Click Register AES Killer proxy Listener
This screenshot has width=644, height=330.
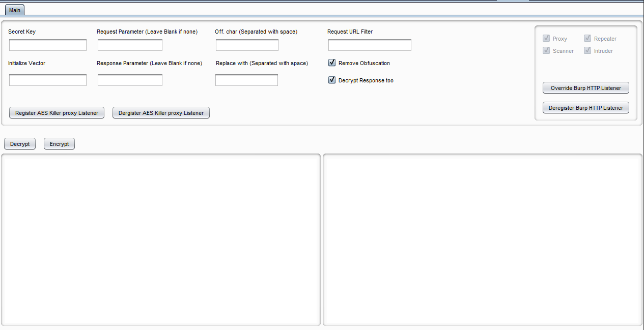pos(56,112)
